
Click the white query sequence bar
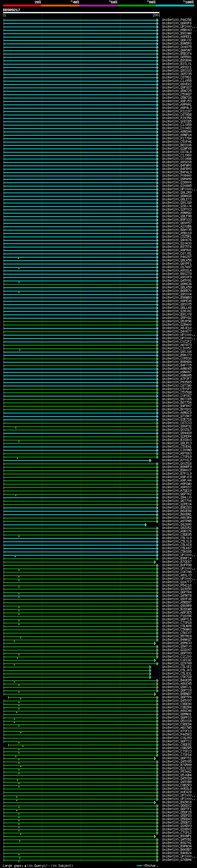pyautogui.click(x=81, y=12)
